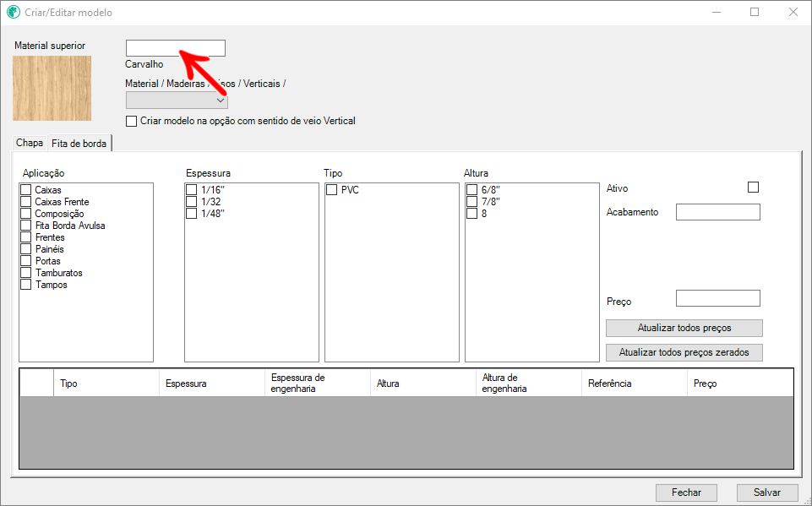Viewport: 812px width, 506px height.
Task: Click the Referência column header
Action: pos(635,384)
